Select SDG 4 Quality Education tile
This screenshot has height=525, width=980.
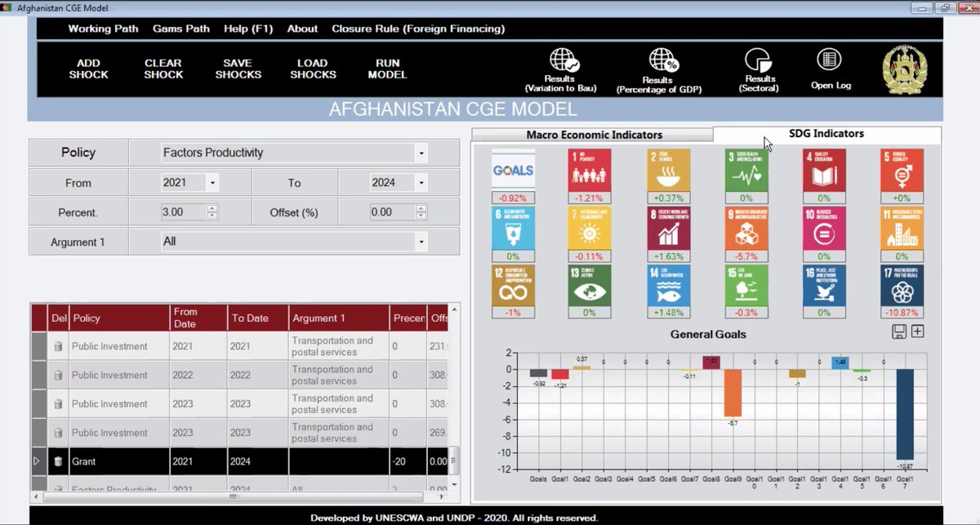(824, 170)
